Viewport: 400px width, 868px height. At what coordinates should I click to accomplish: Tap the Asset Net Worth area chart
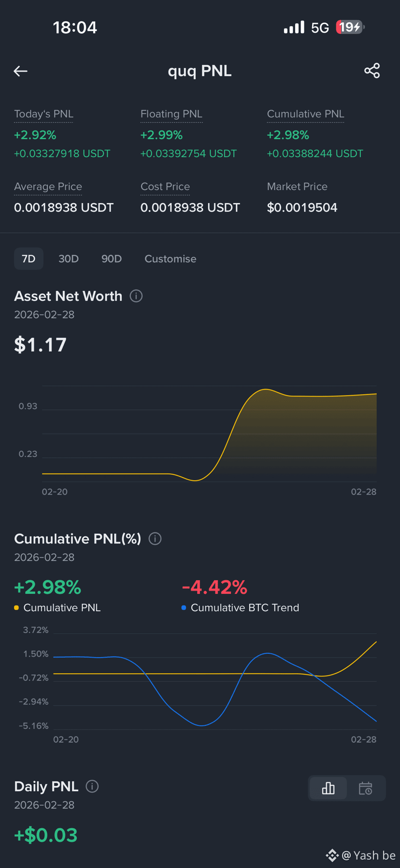click(x=209, y=434)
